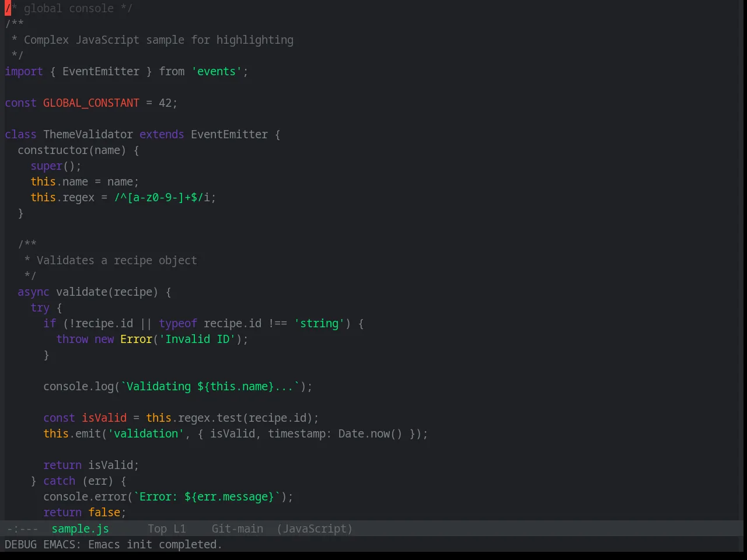The image size is (747, 560).
Task: Click 'this.name = name;' assignment
Action: [x=85, y=181]
